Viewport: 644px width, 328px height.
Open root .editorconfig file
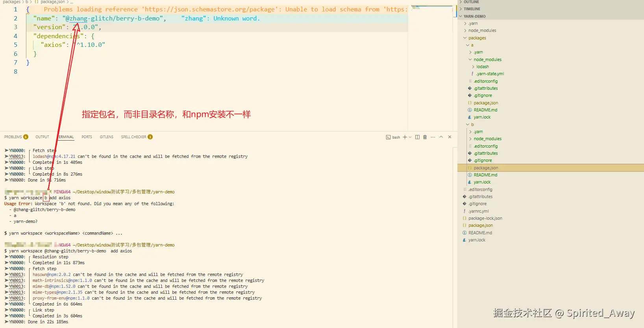(x=480, y=190)
